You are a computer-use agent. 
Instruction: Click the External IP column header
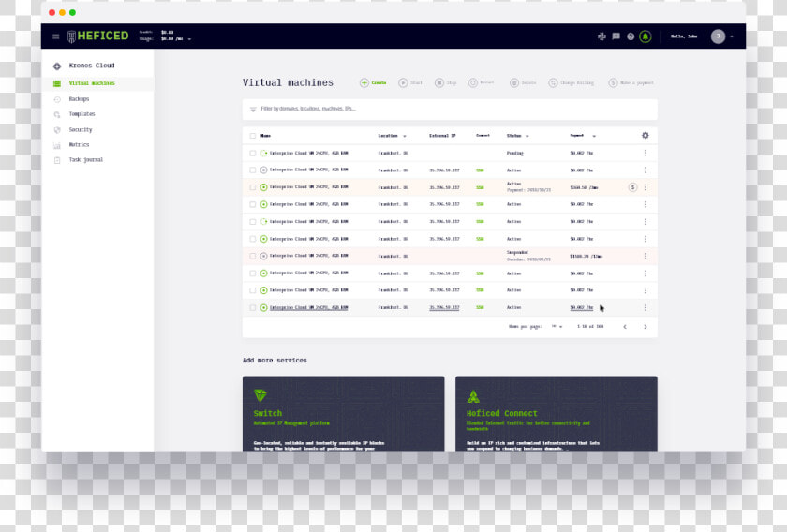tap(442, 136)
